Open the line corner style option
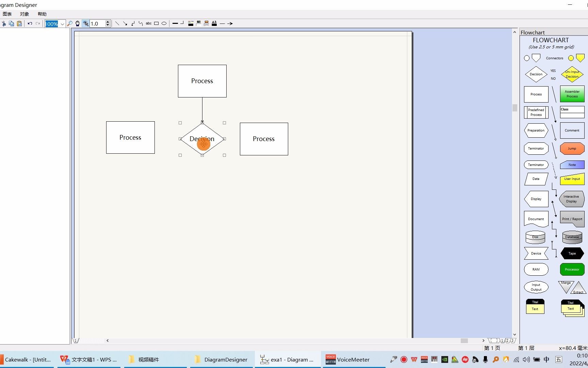 (182, 24)
